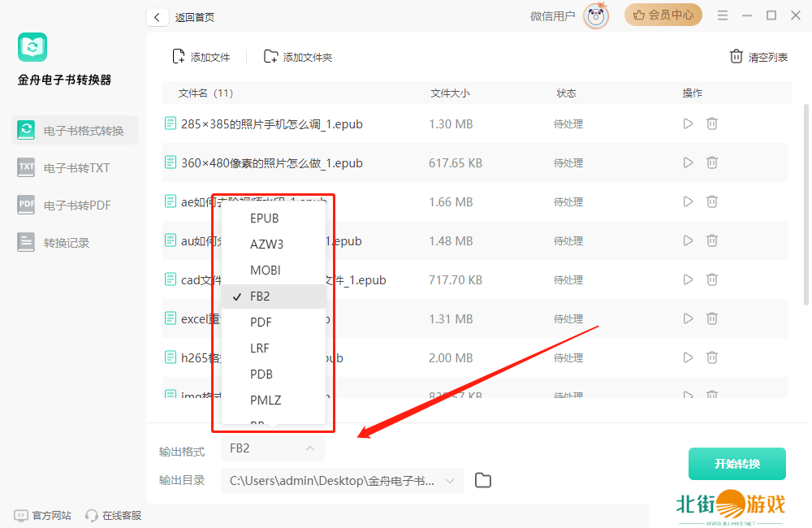Select the checked FB2 format option
This screenshot has height=528, width=812.
click(260, 296)
